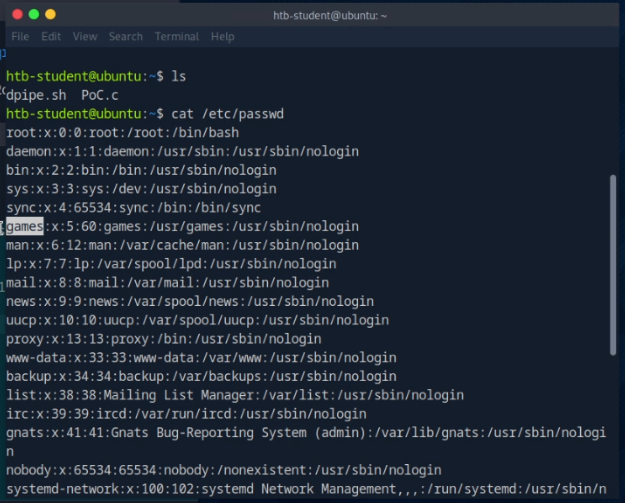Screen dimensions: 625x503
Task: Click the vertical scrollbar thumb in terminal
Action: (612, 263)
